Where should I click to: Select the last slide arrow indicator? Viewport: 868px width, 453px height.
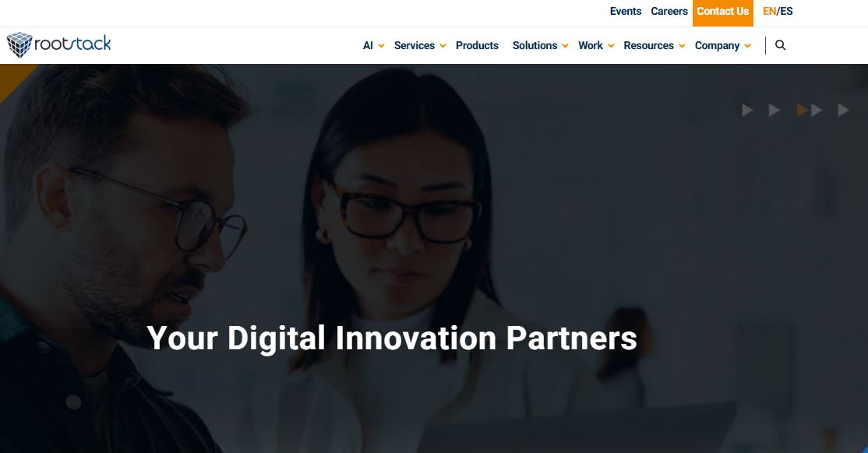pyautogui.click(x=843, y=111)
